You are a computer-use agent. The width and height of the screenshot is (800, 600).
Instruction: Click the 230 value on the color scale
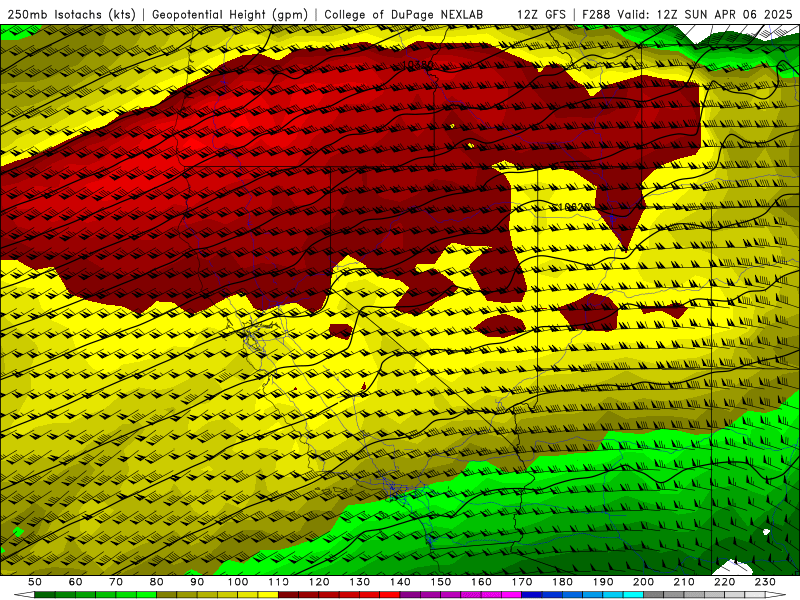765,582
